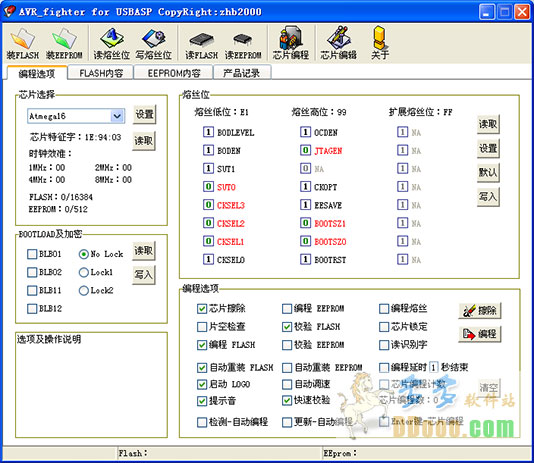This screenshot has width=534, height=463.
Task: Click 设置 button in the fuse bits panel
Action: tap(488, 148)
